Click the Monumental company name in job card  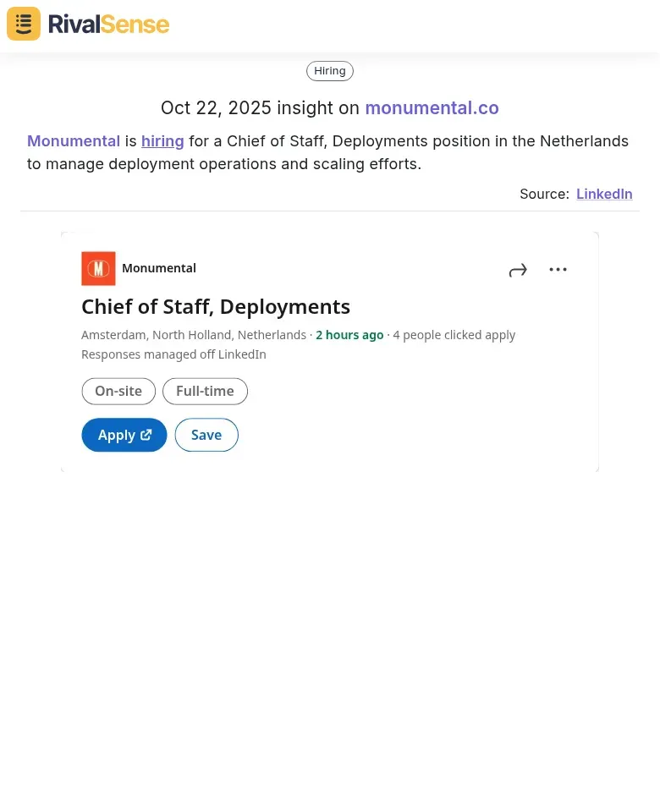point(159,268)
